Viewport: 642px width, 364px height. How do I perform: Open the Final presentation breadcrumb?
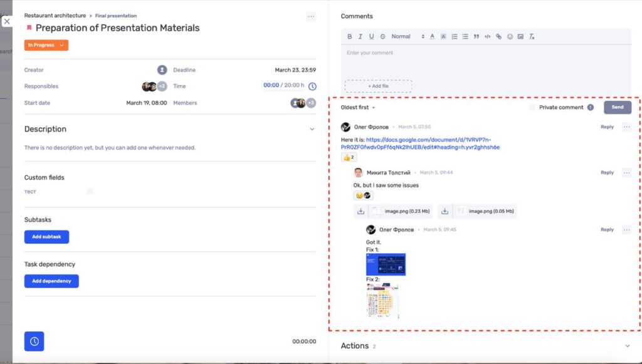116,16
